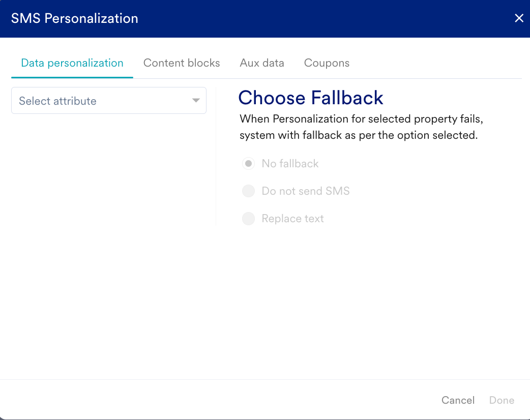
Task: Click the "No fallback" option label
Action: click(x=290, y=164)
